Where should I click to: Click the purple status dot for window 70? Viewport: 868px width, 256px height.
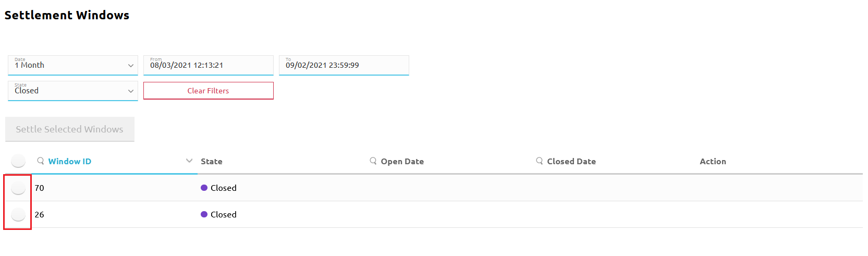tap(204, 188)
